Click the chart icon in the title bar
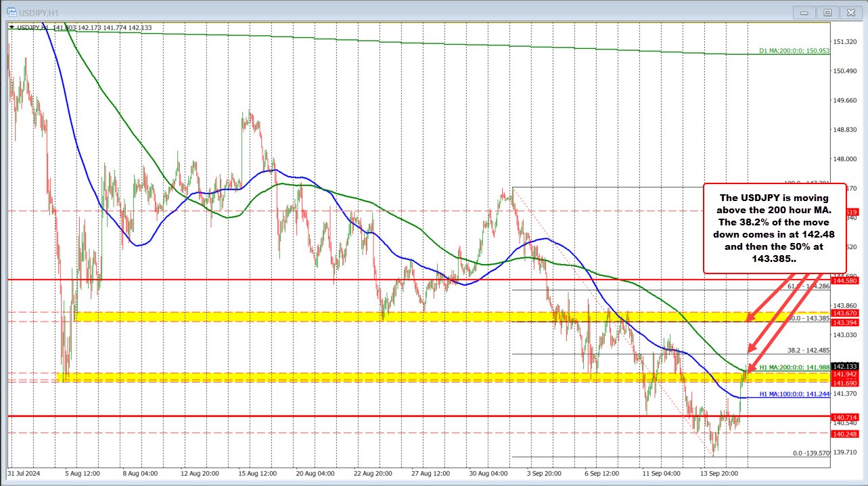The image size is (868, 486). pyautogui.click(x=11, y=12)
